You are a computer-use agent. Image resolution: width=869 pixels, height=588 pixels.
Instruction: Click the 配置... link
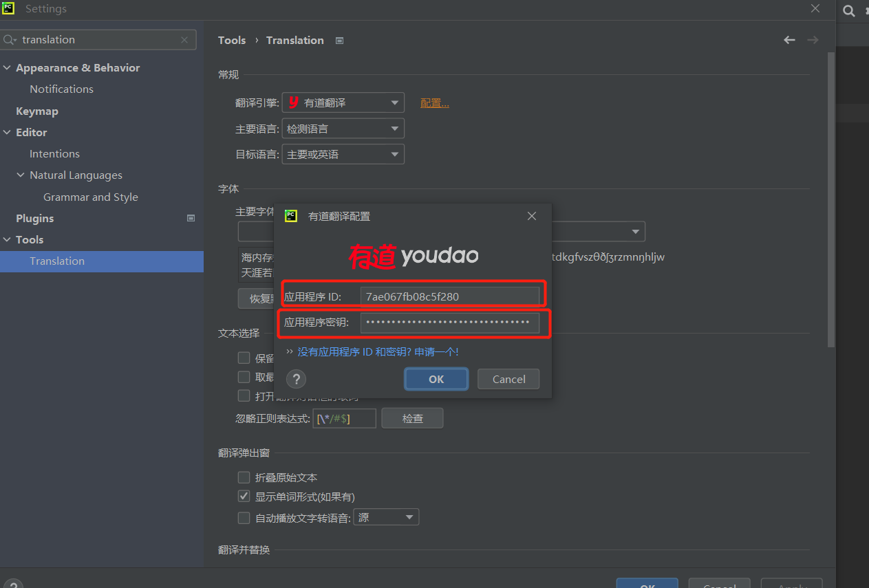click(435, 103)
